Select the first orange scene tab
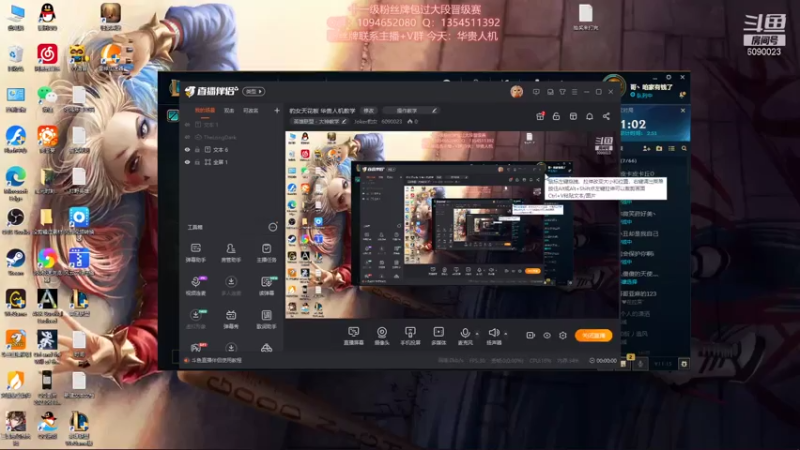Screen dimensions: 800x450 [205, 110]
